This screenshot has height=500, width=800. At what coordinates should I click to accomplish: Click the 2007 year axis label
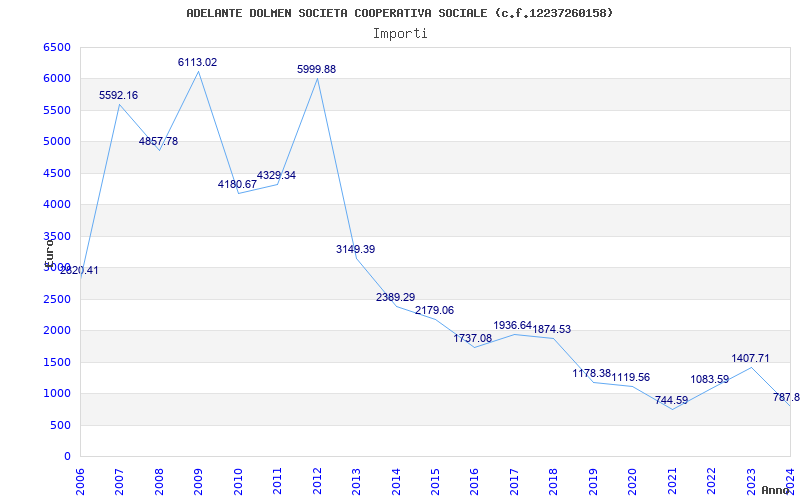pos(119,482)
